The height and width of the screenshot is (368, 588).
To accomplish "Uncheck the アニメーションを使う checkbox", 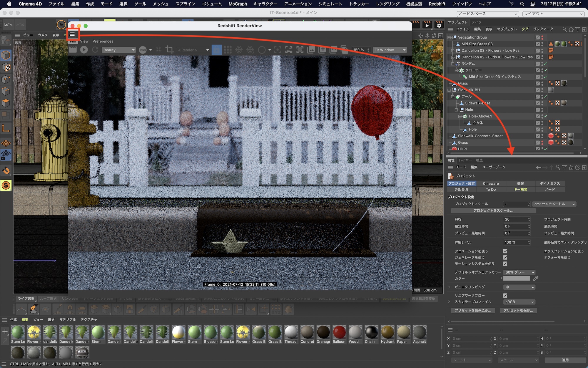I will [505, 251].
